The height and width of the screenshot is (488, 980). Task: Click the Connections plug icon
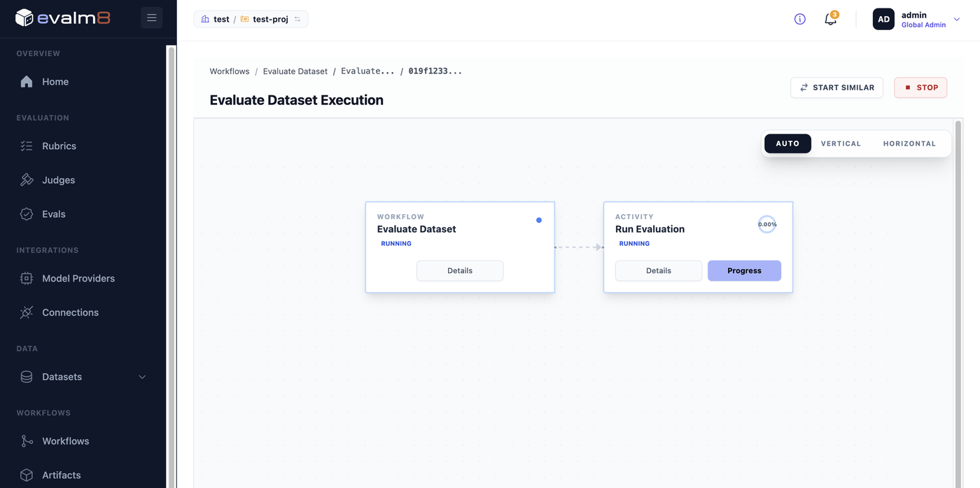(x=27, y=312)
